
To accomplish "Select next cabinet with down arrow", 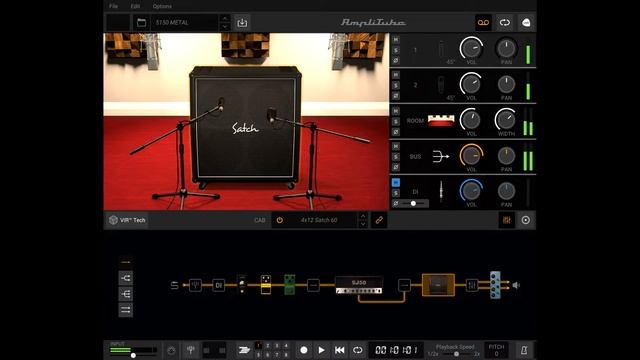I will pyautogui.click(x=363, y=224).
